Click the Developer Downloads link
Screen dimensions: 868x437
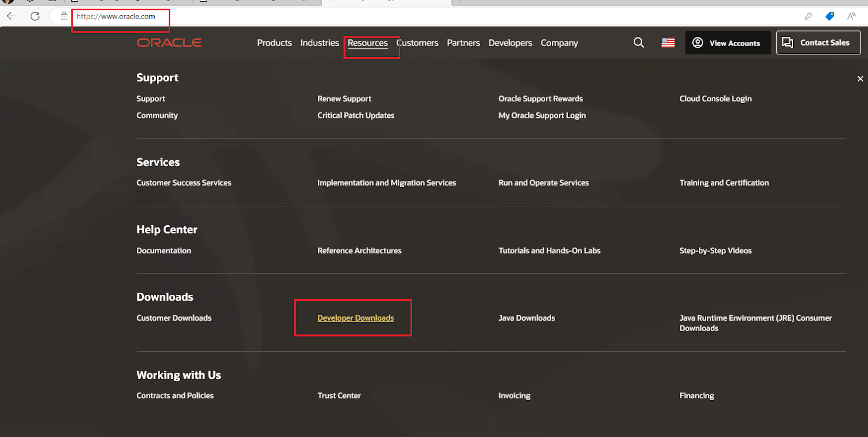pyautogui.click(x=356, y=318)
